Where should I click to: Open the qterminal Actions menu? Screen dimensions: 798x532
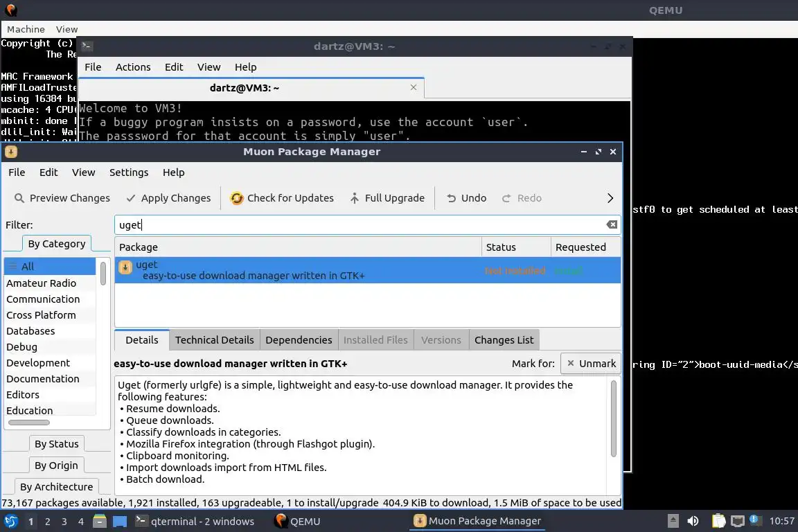coord(133,67)
